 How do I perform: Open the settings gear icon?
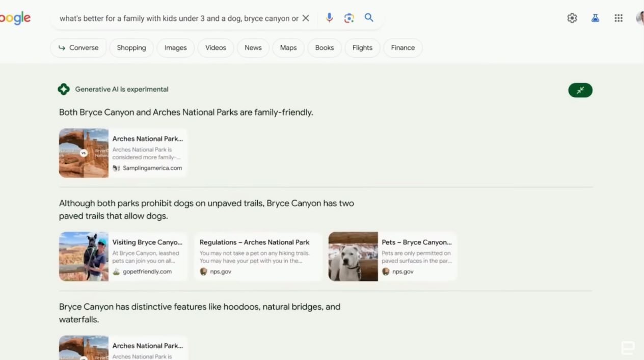572,18
